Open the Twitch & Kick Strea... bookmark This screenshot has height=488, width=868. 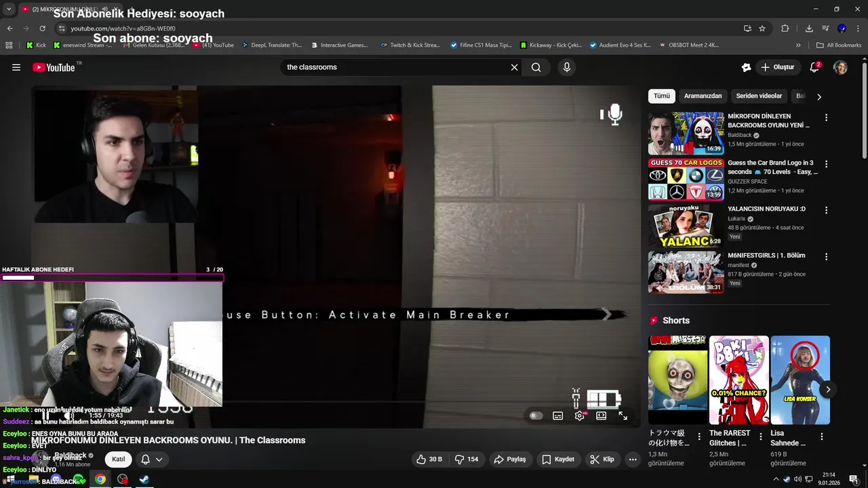(410, 45)
